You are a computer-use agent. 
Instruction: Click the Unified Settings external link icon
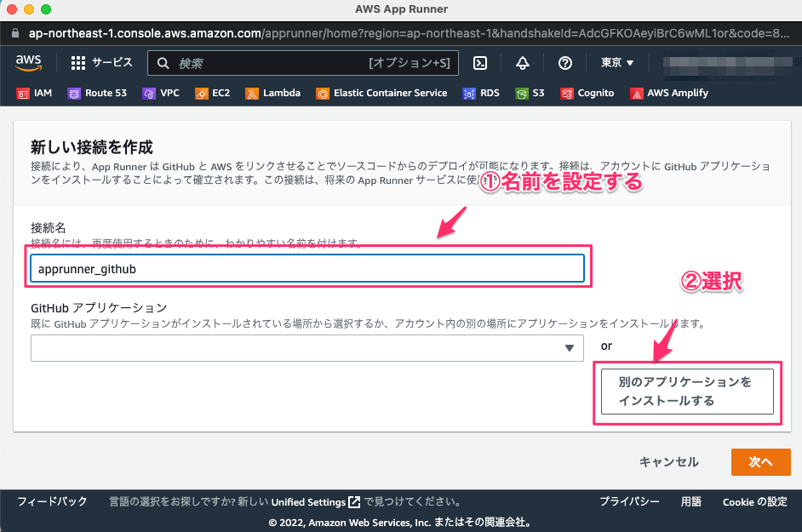(x=354, y=502)
